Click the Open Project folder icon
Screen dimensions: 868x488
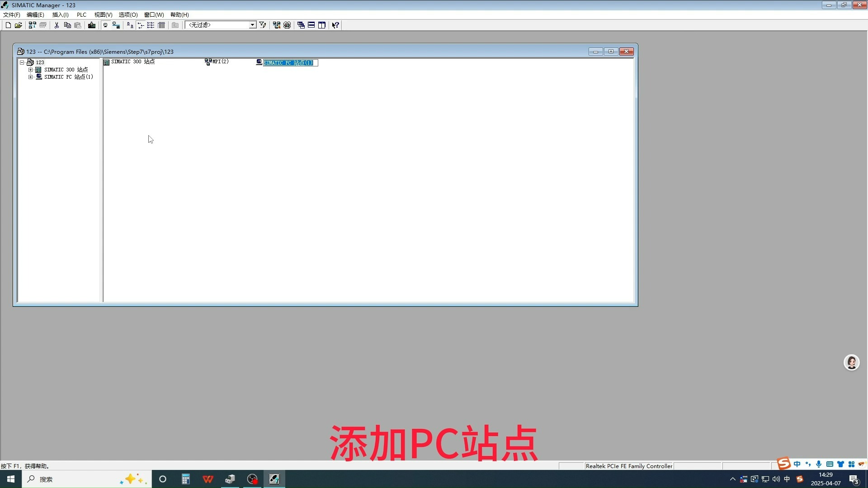click(19, 25)
